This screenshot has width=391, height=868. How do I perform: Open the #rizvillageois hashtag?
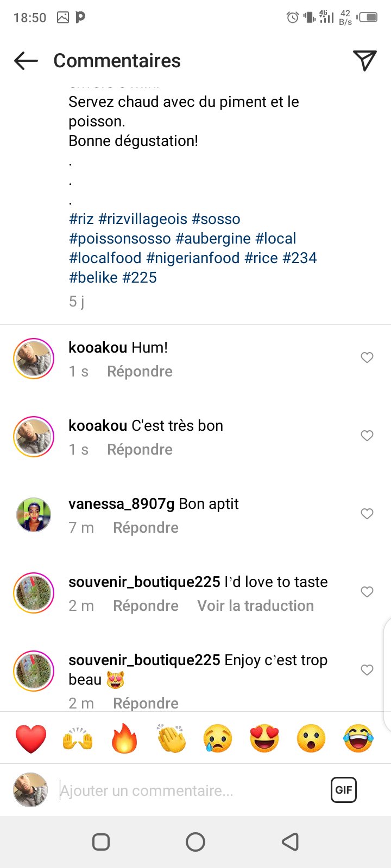click(x=143, y=219)
